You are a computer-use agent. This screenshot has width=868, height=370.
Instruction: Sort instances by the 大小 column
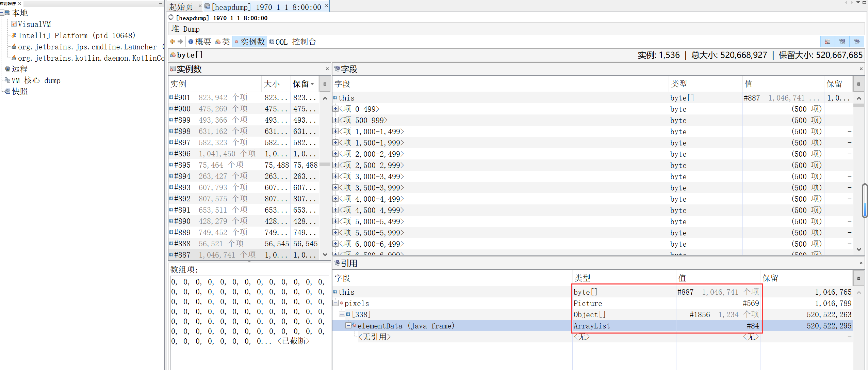click(276, 84)
